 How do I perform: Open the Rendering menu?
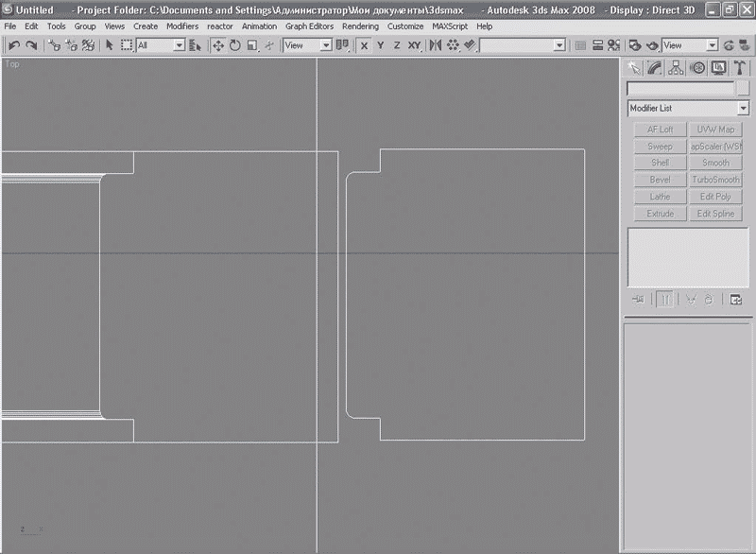[360, 26]
